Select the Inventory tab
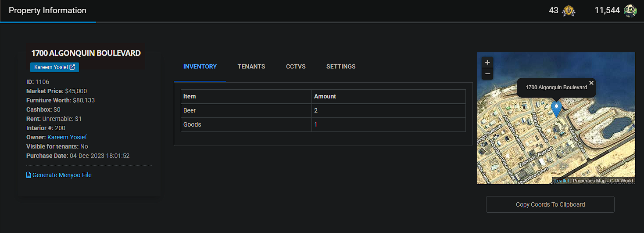The image size is (644, 233). click(x=200, y=66)
